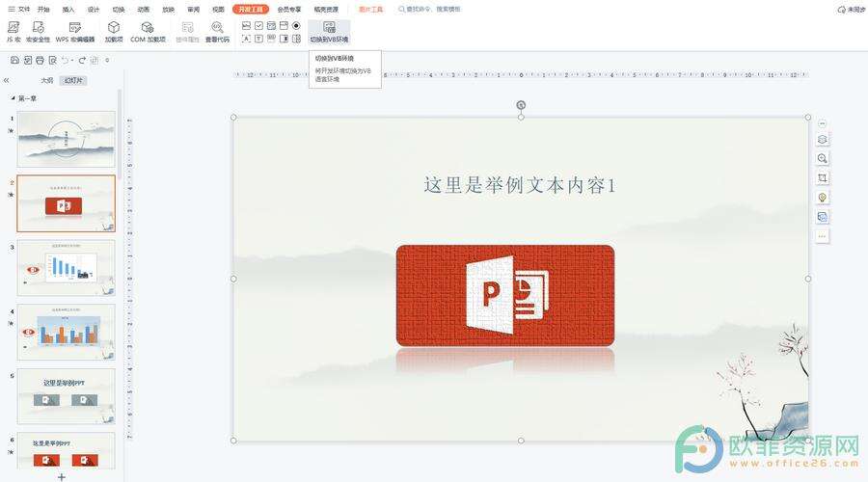The height and width of the screenshot is (482, 868).
Task: Click the lightbulb icon in floating toolbar
Action: [822, 197]
